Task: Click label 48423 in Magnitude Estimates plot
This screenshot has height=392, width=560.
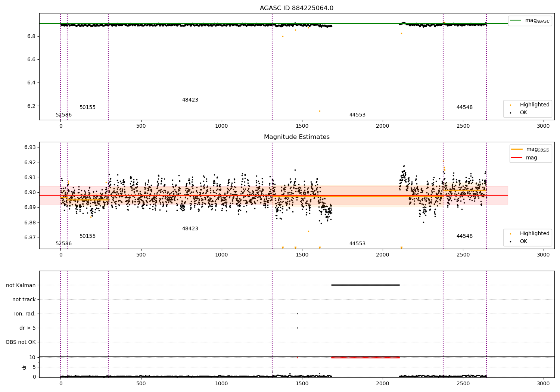Action: pyautogui.click(x=190, y=229)
